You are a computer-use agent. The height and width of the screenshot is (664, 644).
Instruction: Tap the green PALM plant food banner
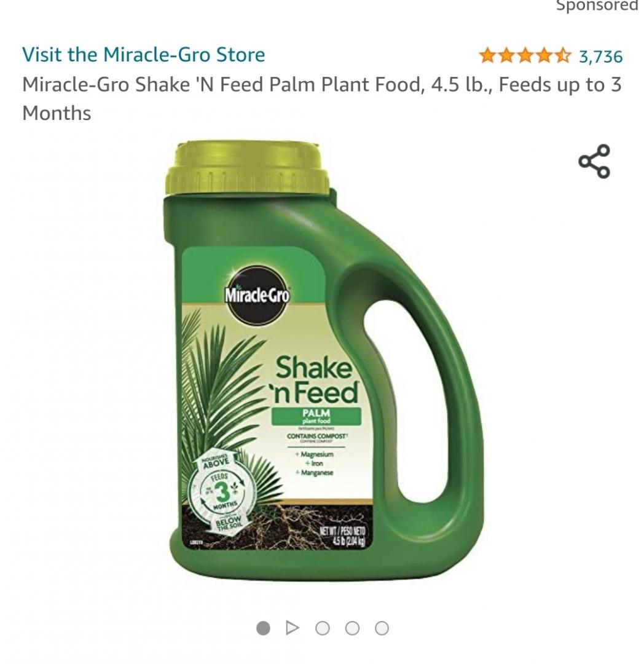pos(316,416)
